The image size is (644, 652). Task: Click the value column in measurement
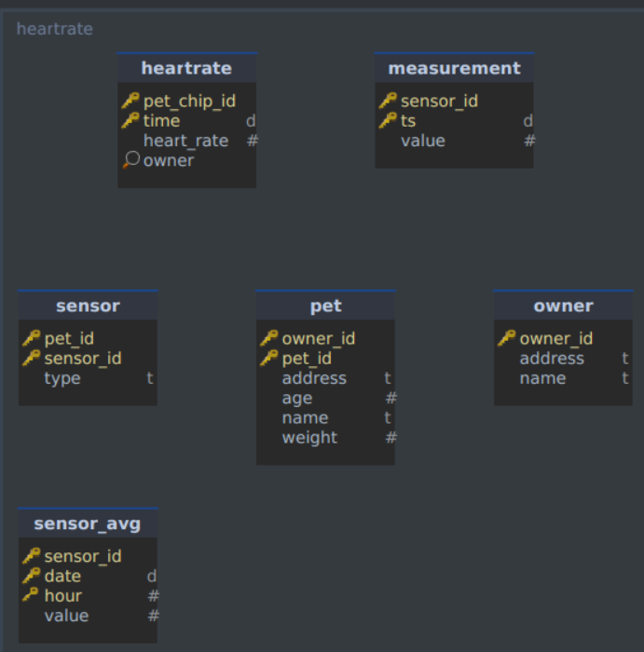pyautogui.click(x=454, y=141)
